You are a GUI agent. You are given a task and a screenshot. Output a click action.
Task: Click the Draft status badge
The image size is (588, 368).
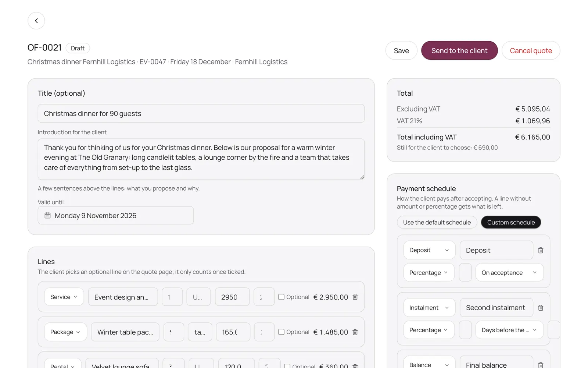(78, 48)
